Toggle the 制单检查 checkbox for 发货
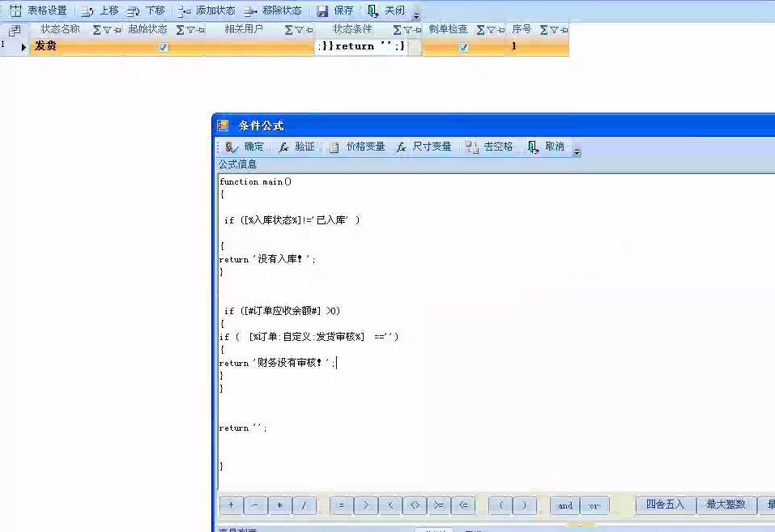This screenshot has height=532, width=775. tap(463, 47)
